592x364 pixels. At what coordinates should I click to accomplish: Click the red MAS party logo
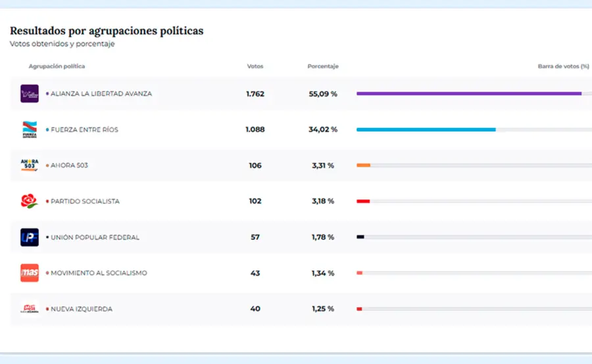point(30,273)
